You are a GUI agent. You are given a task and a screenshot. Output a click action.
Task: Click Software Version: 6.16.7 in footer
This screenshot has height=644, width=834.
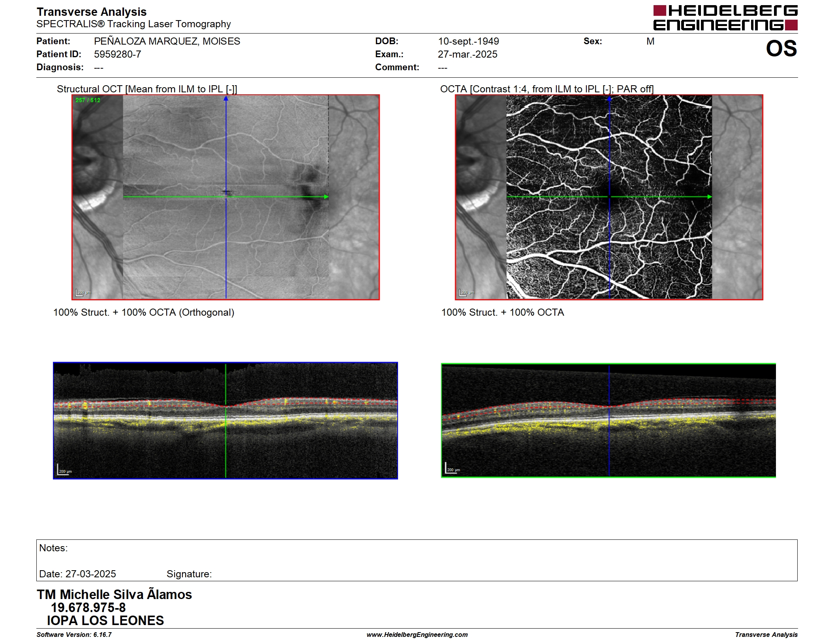pos(74,635)
